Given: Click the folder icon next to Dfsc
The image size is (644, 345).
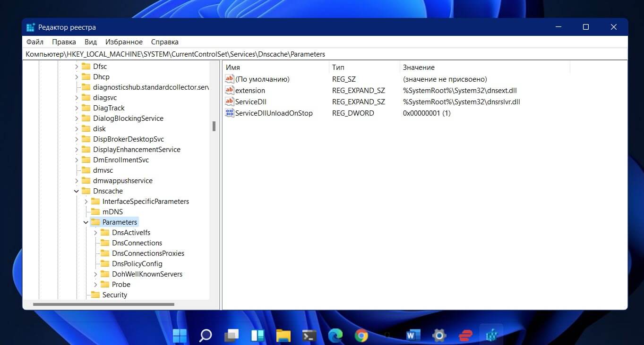Looking at the screenshot, I should point(86,67).
